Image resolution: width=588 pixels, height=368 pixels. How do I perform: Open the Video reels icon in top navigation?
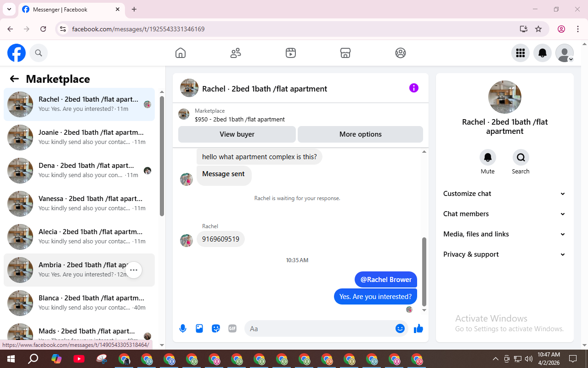tap(290, 53)
